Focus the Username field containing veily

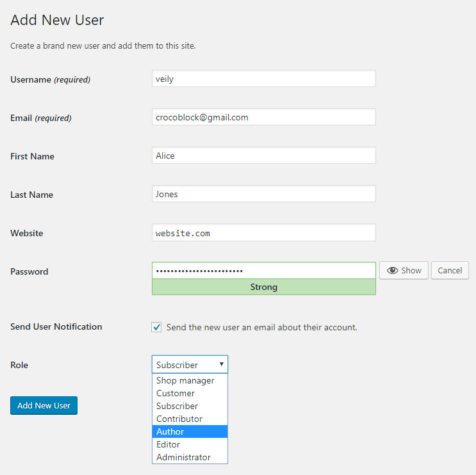tap(264, 79)
